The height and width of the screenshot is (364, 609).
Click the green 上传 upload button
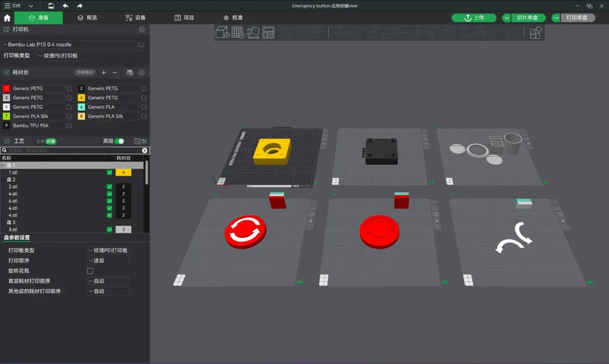click(474, 18)
